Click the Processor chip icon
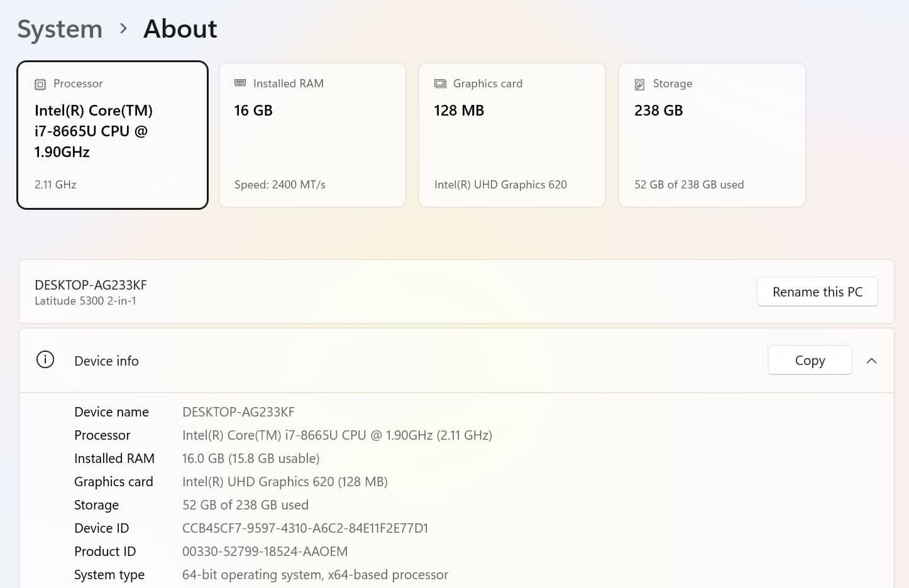The width and height of the screenshot is (909, 588). (x=40, y=84)
